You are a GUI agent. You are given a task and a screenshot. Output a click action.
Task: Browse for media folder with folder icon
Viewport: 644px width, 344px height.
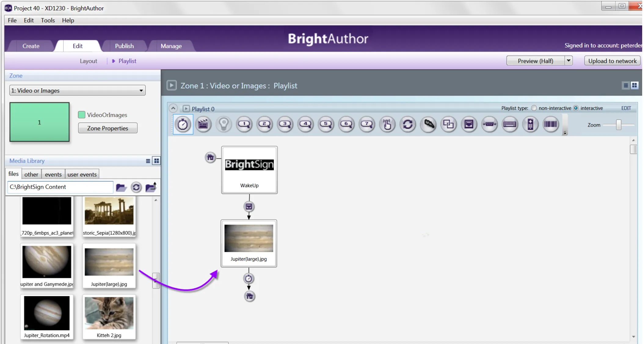click(x=121, y=187)
